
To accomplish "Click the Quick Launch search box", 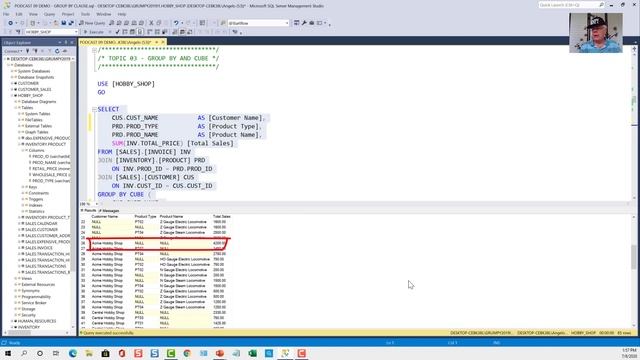I will 571,5.
